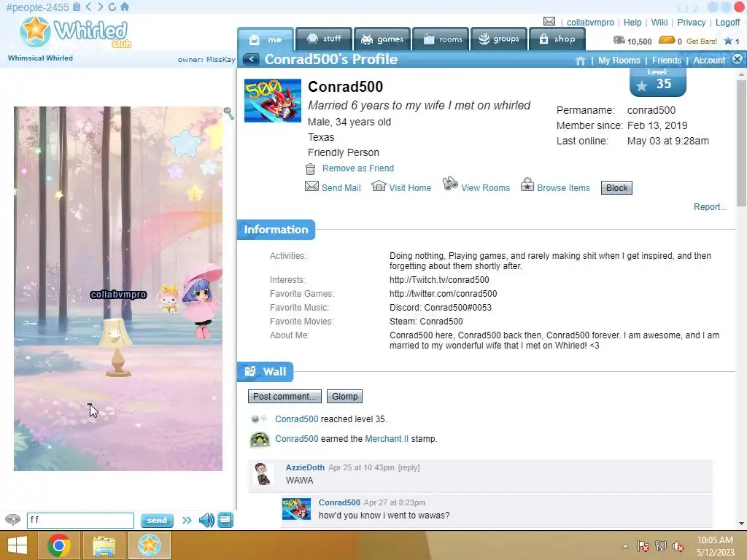This screenshot has width=747, height=560.
Task: Click the gold bars icon
Action: (667, 41)
